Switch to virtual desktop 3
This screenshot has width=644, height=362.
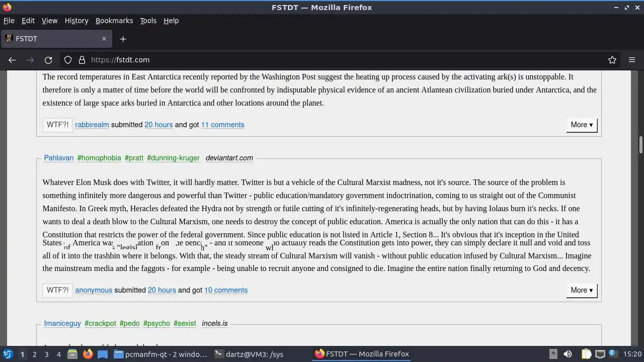[46, 354]
